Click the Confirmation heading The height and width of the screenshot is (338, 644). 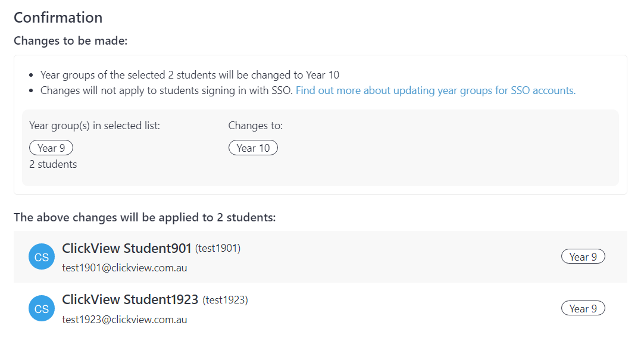(x=58, y=18)
